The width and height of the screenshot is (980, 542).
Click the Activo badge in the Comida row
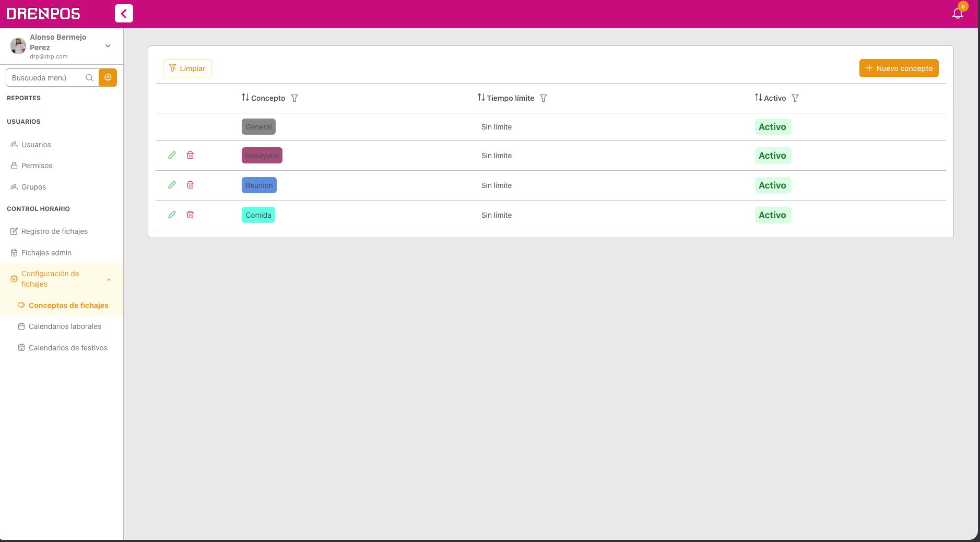(x=773, y=215)
